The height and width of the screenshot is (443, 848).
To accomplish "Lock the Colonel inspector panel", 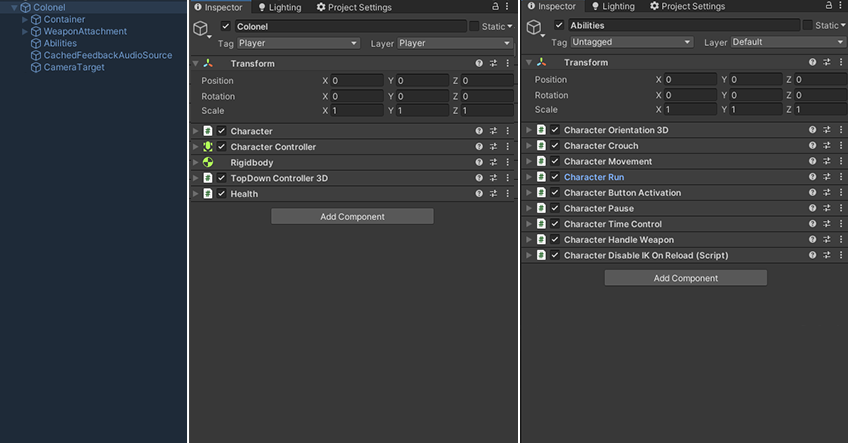I will [495, 6].
